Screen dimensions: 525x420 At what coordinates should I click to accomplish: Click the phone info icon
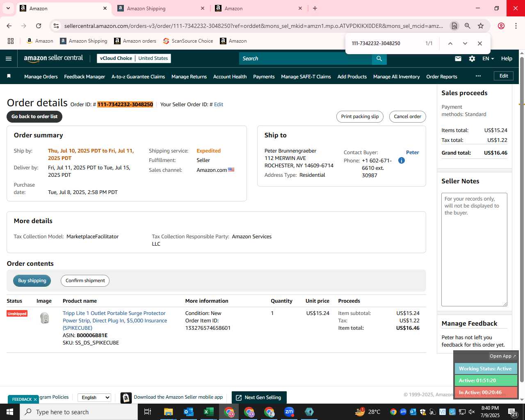402,160
